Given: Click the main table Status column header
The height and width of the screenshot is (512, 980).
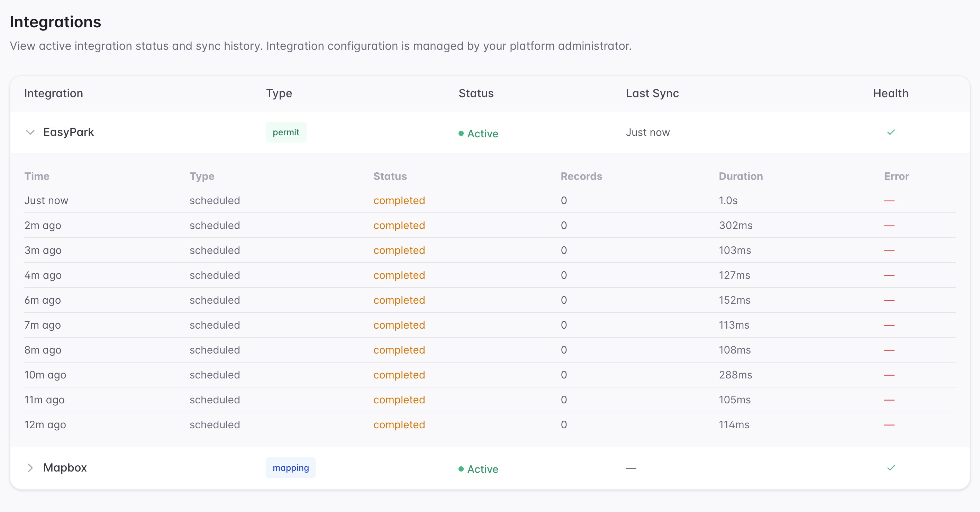Looking at the screenshot, I should pyautogui.click(x=476, y=93).
